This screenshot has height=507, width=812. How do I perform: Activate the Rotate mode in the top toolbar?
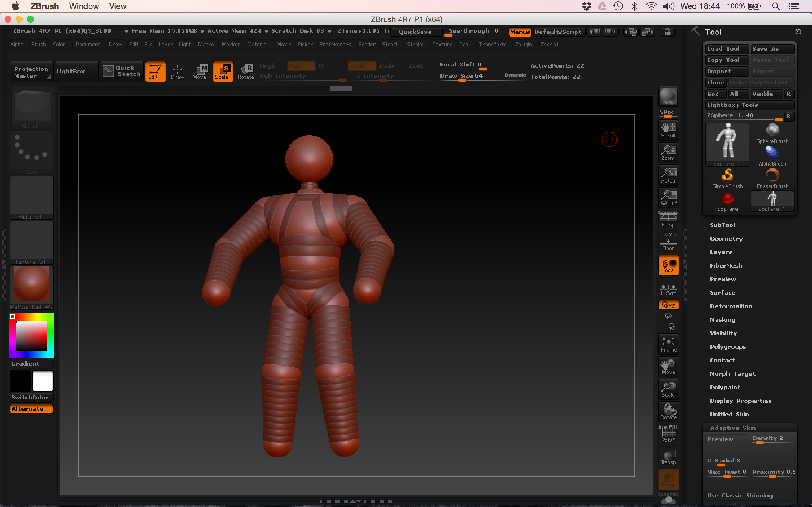point(246,71)
